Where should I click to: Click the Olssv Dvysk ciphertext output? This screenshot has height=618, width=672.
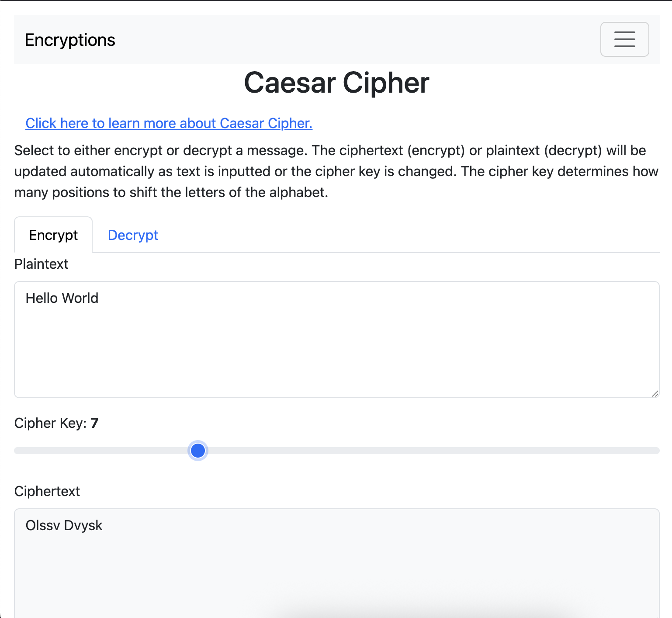click(64, 525)
